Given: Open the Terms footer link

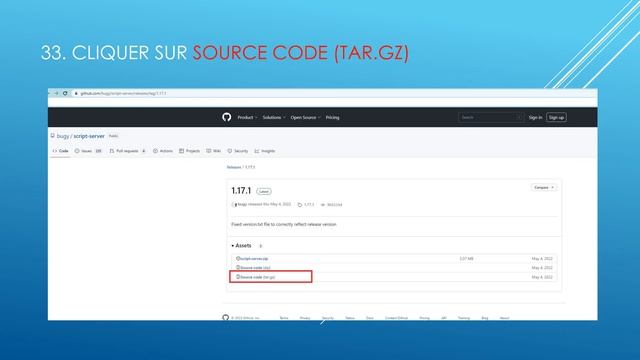Looking at the screenshot, I should 284,318.
